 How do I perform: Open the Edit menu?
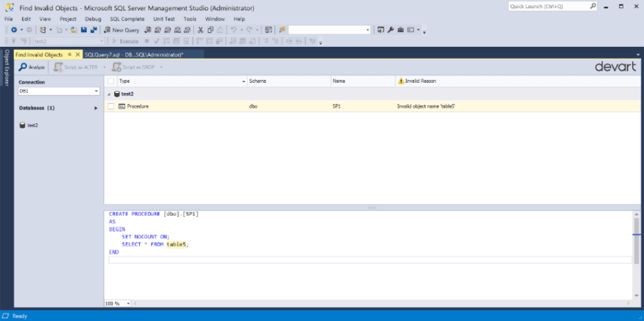pyautogui.click(x=26, y=19)
